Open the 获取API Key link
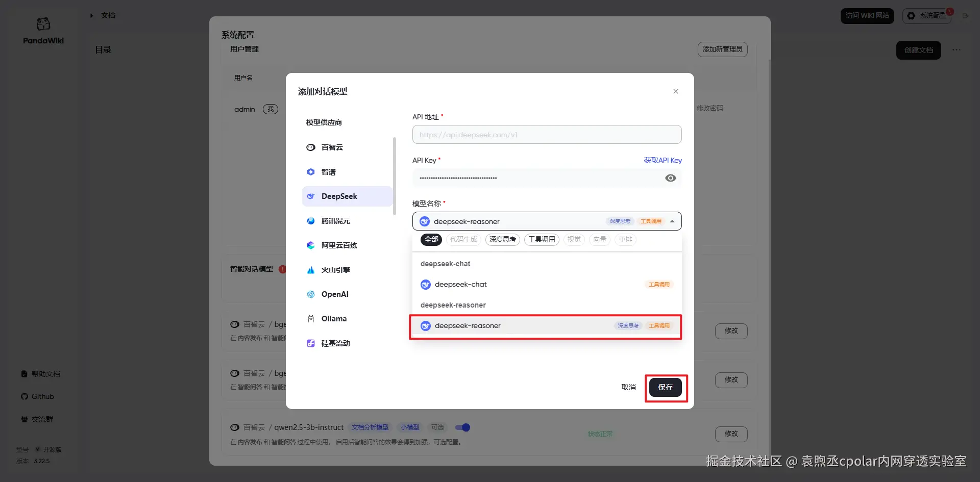The image size is (980, 482). click(663, 160)
